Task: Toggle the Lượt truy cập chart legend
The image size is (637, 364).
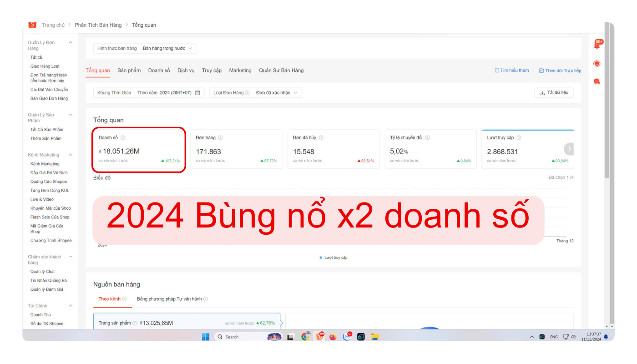Action: tap(334, 258)
